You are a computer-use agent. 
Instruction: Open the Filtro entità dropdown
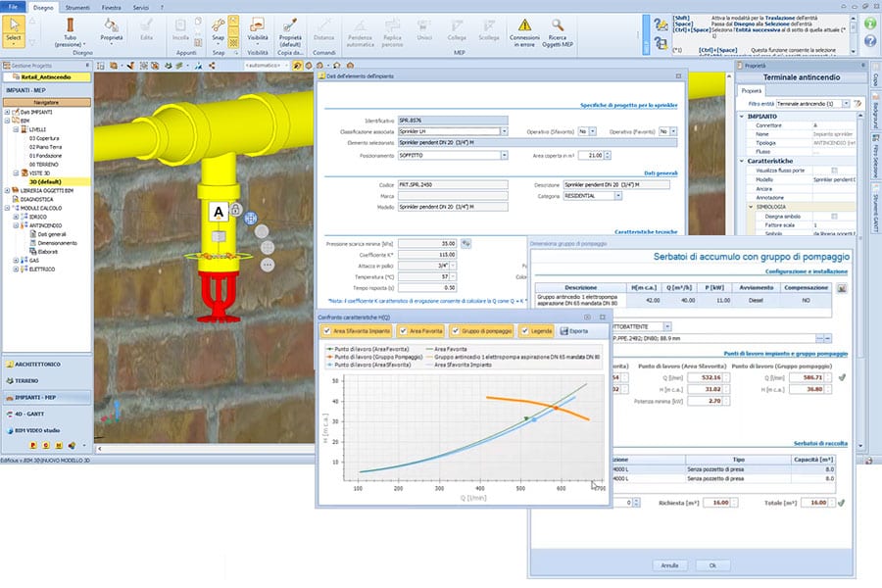coord(846,104)
